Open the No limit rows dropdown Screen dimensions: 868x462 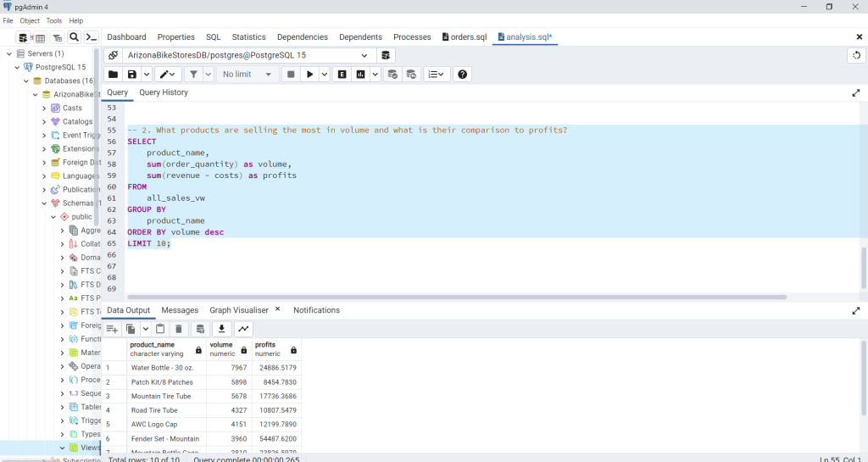point(248,75)
